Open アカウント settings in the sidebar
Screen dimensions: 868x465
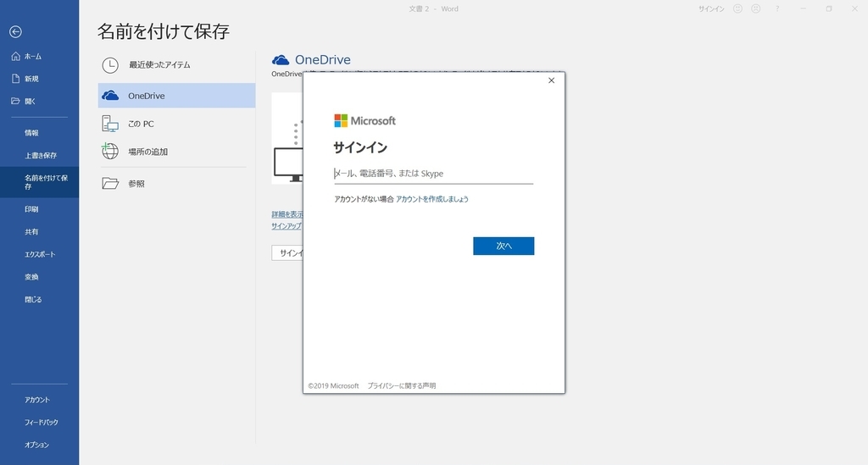tap(39, 400)
